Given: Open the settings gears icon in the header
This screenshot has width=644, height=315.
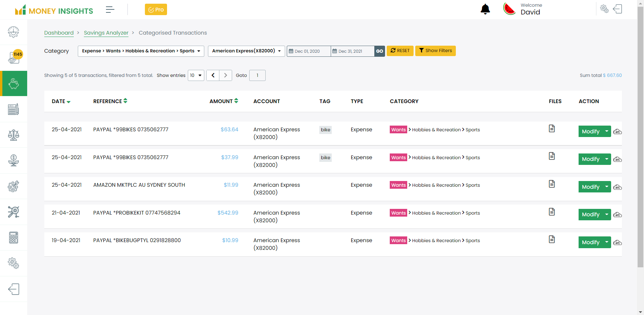Looking at the screenshot, I should (x=604, y=9).
